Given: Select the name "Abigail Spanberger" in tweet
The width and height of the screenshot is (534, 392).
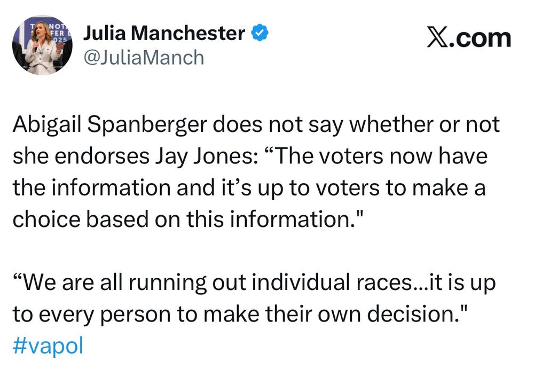Looking at the screenshot, I should [x=110, y=126].
